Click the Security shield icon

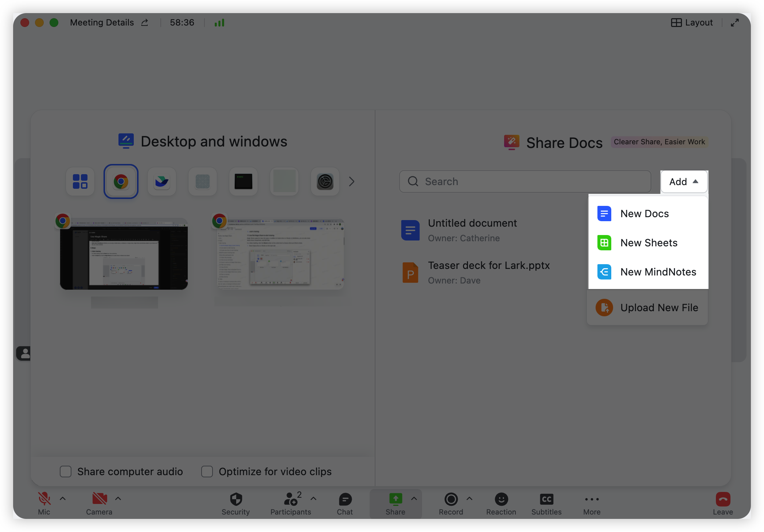pyautogui.click(x=236, y=499)
